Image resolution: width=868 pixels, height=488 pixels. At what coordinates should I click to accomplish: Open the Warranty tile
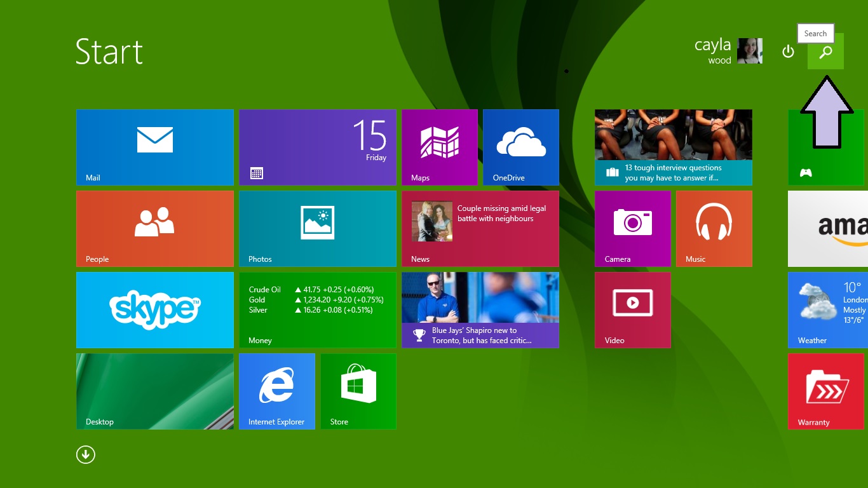pos(826,391)
